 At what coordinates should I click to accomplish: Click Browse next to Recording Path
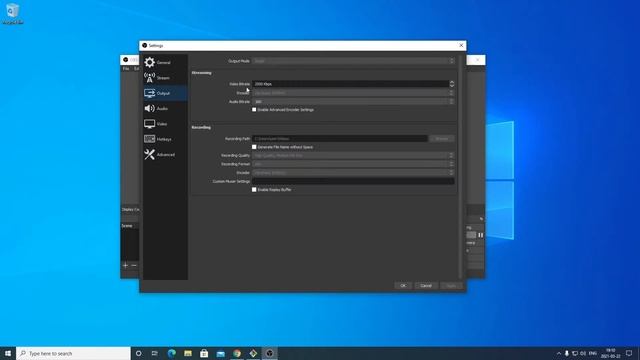coord(442,139)
